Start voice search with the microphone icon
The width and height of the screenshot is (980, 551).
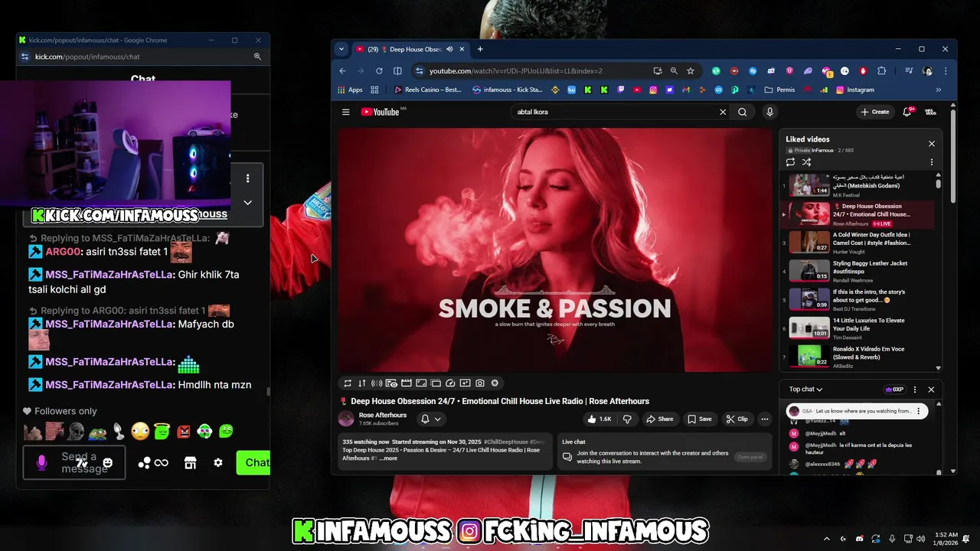769,112
